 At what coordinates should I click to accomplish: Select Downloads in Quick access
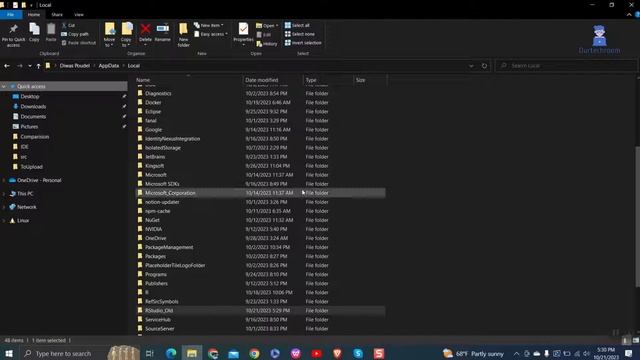pos(33,107)
